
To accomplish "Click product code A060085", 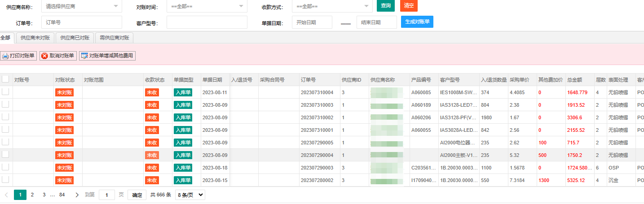I will point(421,92).
